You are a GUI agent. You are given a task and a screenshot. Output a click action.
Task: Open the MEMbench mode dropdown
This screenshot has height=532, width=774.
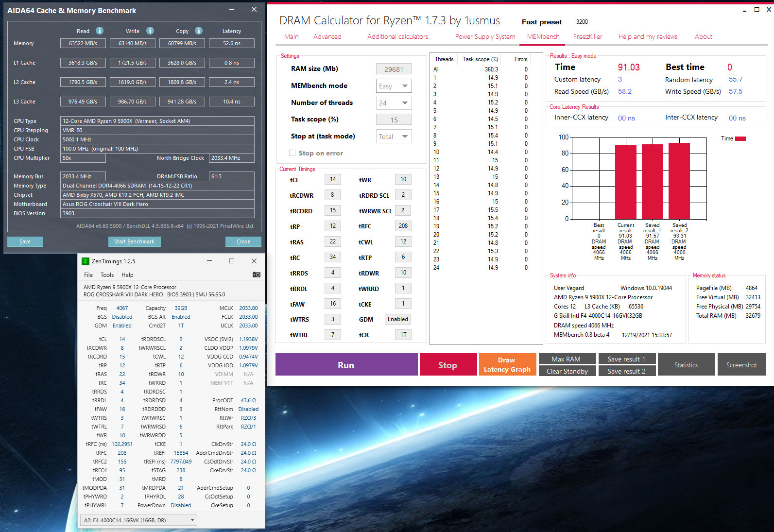pyautogui.click(x=394, y=86)
